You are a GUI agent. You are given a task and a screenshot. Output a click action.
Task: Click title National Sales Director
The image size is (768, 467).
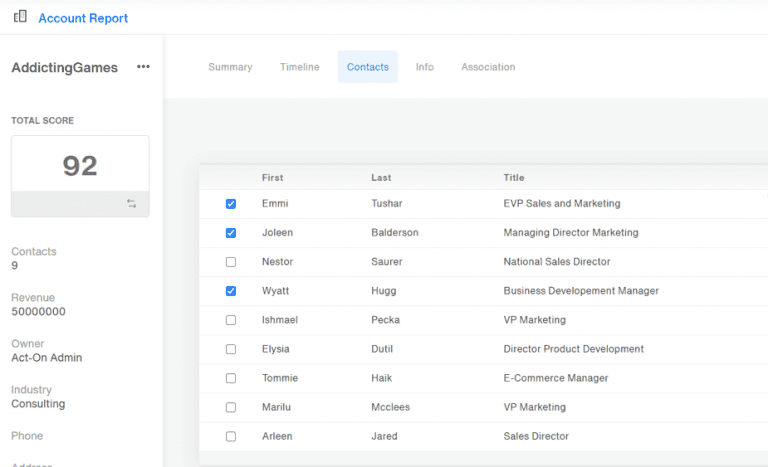(x=557, y=262)
